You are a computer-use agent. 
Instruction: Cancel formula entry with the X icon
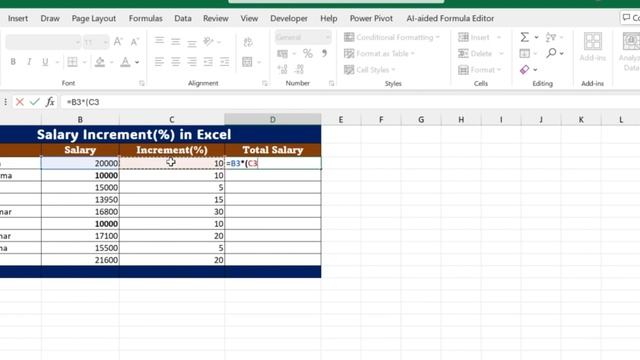pyautogui.click(x=20, y=102)
